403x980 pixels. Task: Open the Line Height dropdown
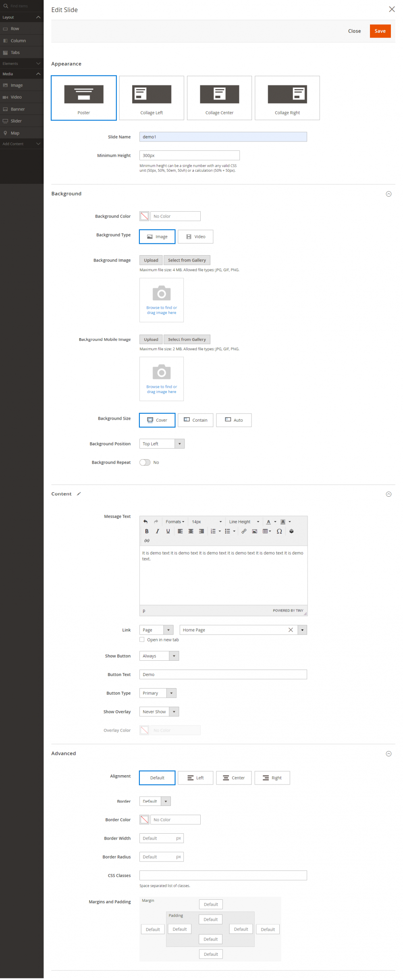(244, 521)
